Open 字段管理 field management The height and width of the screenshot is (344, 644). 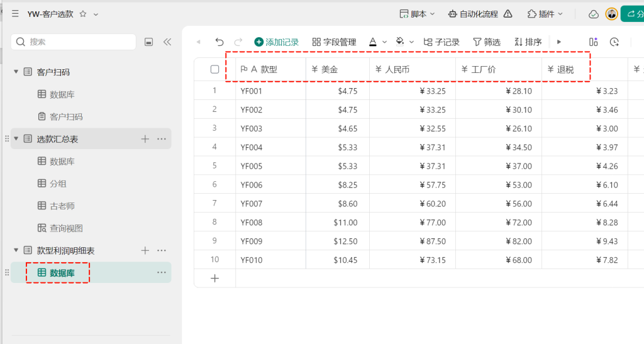click(x=334, y=42)
